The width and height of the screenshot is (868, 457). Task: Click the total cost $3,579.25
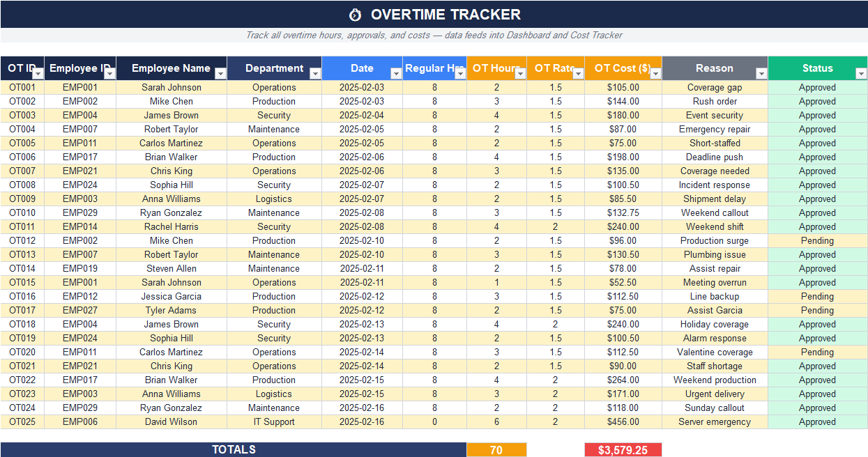click(x=623, y=449)
